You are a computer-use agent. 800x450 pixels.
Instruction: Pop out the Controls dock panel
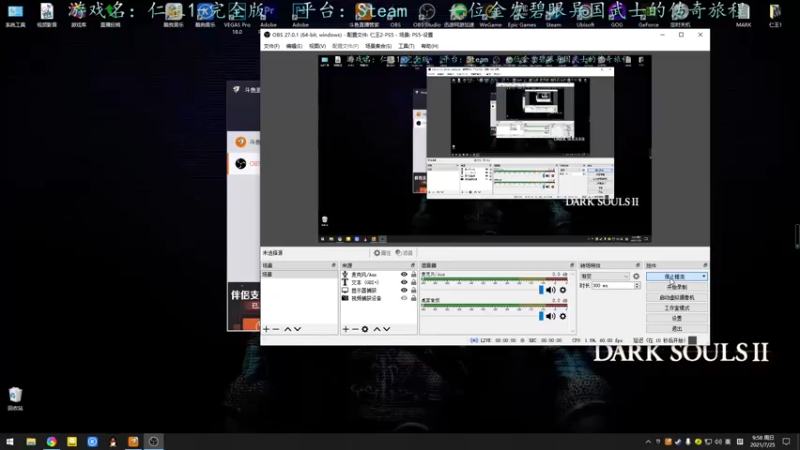[705, 265]
